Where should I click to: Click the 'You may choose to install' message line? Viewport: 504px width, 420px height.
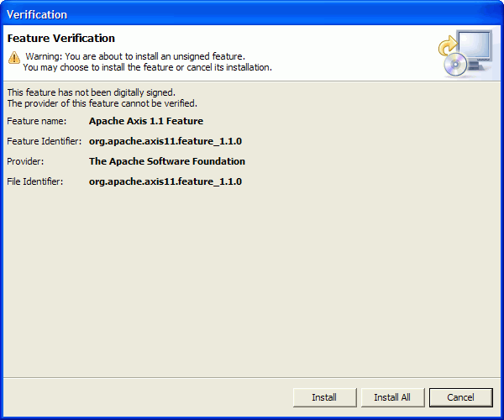coord(148,67)
